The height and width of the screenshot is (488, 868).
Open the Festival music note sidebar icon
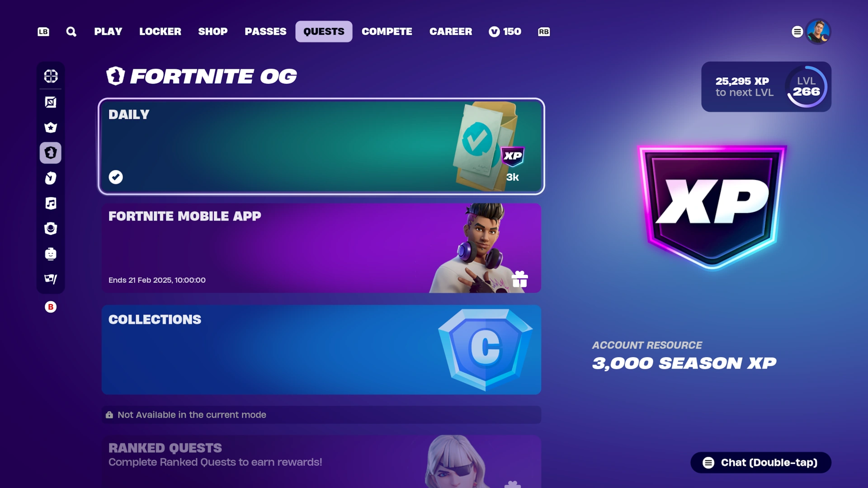click(x=51, y=203)
